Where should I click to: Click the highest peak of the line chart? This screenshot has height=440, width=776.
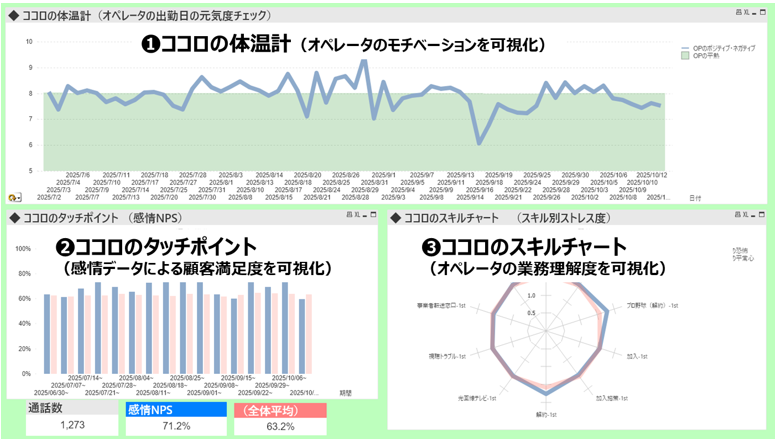[x=364, y=61]
